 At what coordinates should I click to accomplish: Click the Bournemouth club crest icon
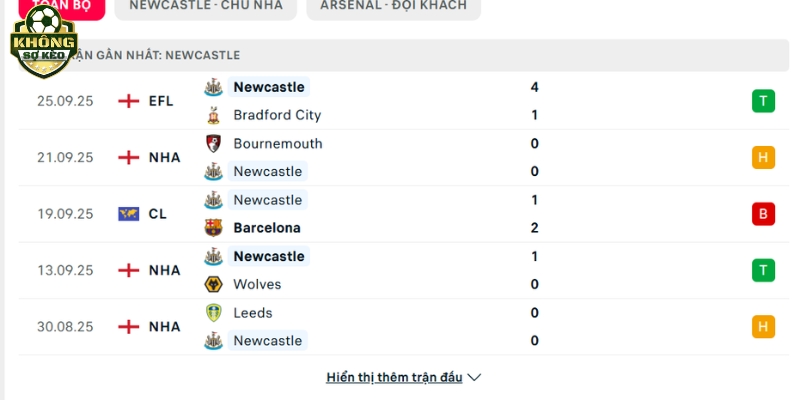click(x=213, y=143)
